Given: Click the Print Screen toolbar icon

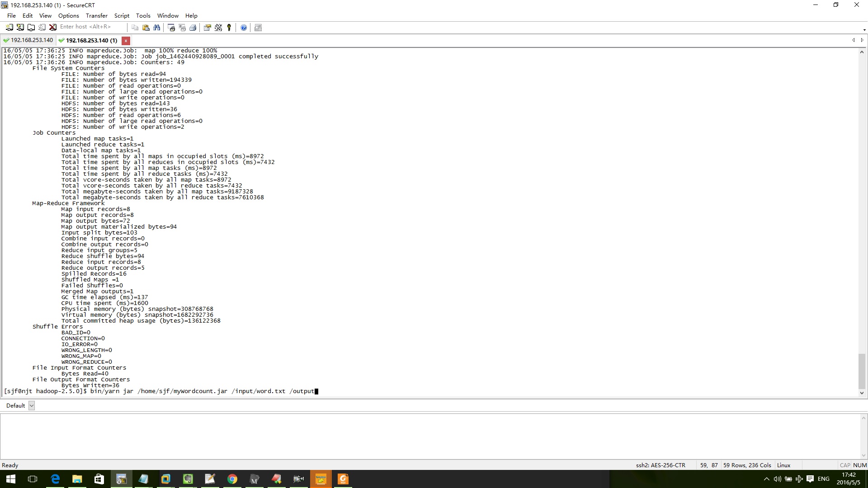Looking at the screenshot, I should point(171,28).
